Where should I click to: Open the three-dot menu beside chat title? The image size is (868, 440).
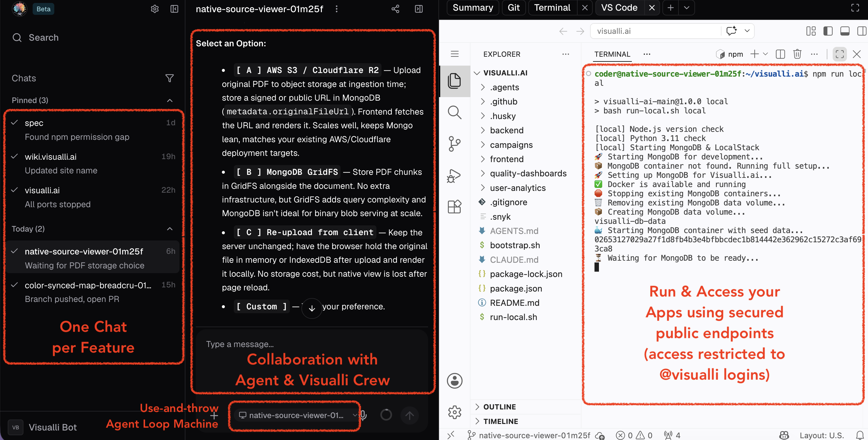pos(336,9)
